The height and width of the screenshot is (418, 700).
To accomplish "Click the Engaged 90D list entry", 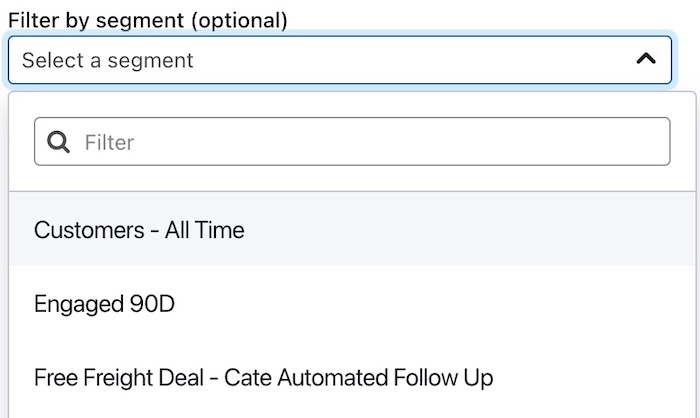I will pyautogui.click(x=104, y=304).
